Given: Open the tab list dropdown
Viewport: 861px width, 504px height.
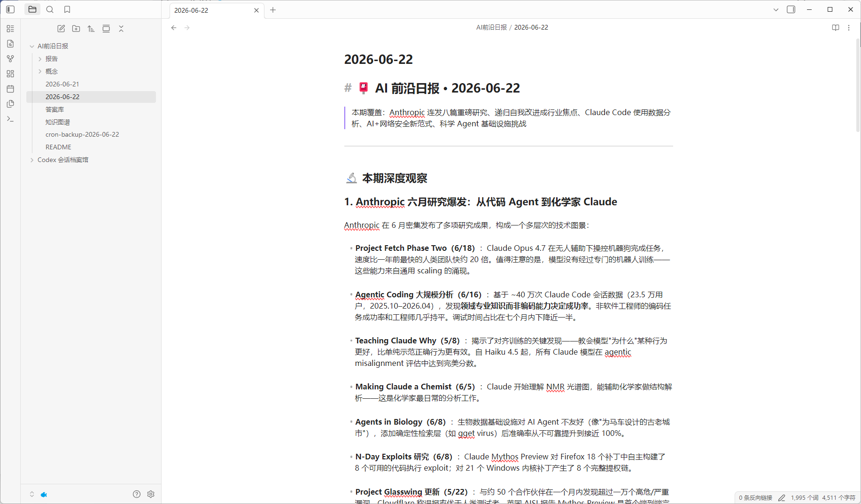Looking at the screenshot, I should [x=776, y=9].
